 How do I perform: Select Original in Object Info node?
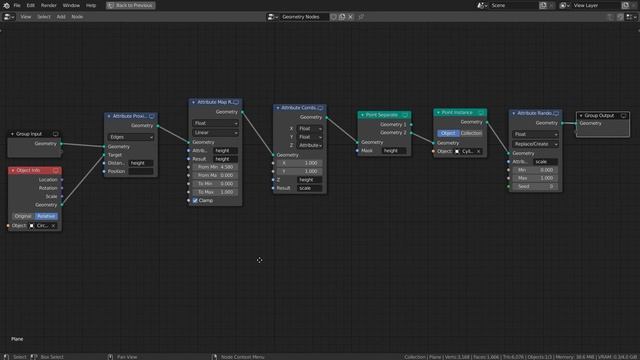click(23, 216)
